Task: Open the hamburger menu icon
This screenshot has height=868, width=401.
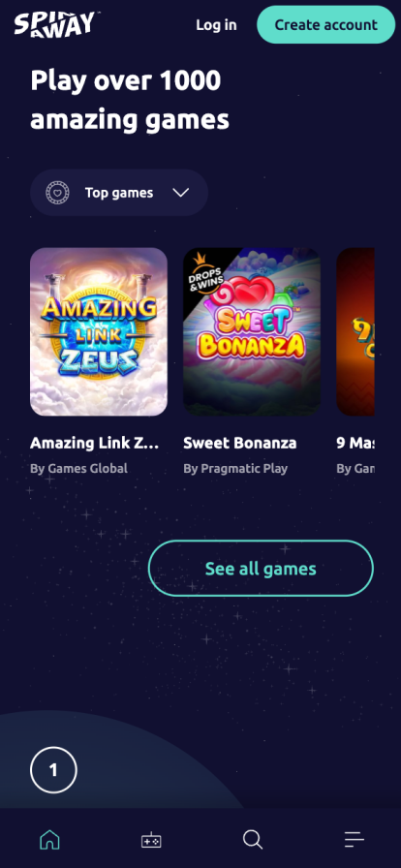Action: click(354, 840)
